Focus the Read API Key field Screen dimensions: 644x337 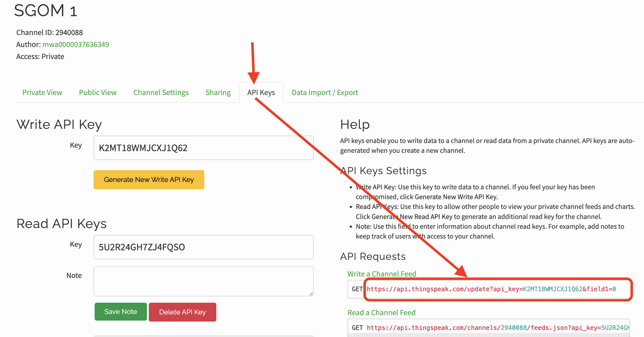(x=203, y=247)
